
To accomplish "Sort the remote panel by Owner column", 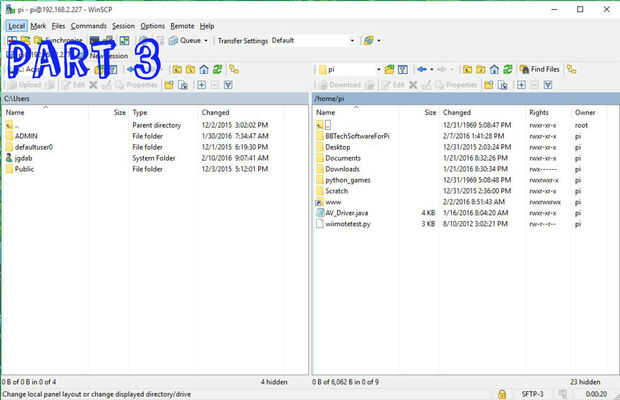I will click(x=585, y=113).
